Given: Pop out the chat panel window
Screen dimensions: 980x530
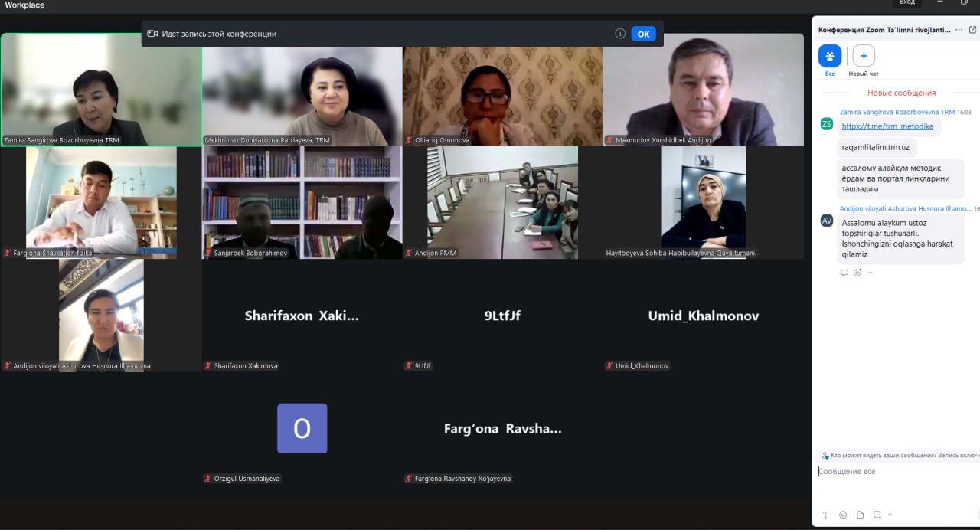Looking at the screenshot, I should click(972, 30).
